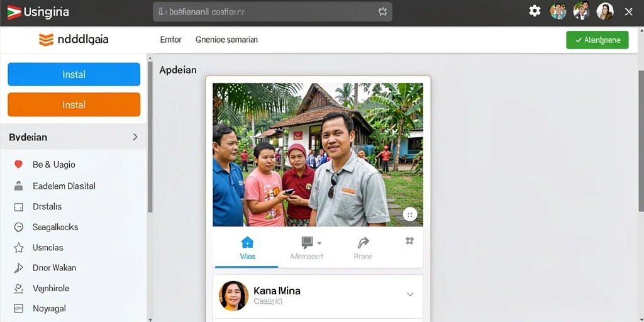This screenshot has width=644, height=322.
Task: Click the round overlay button on photo
Action: coord(410,214)
